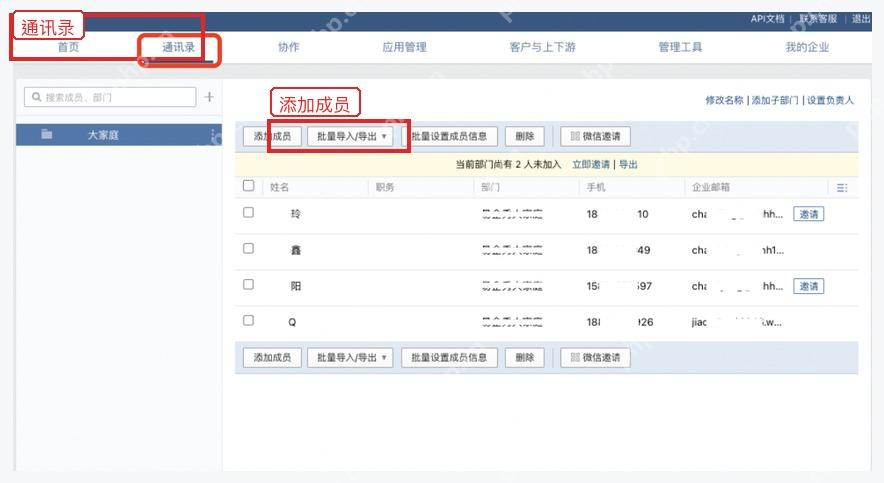The height and width of the screenshot is (483, 884).
Task: Click the 退出 link
Action: 861,19
